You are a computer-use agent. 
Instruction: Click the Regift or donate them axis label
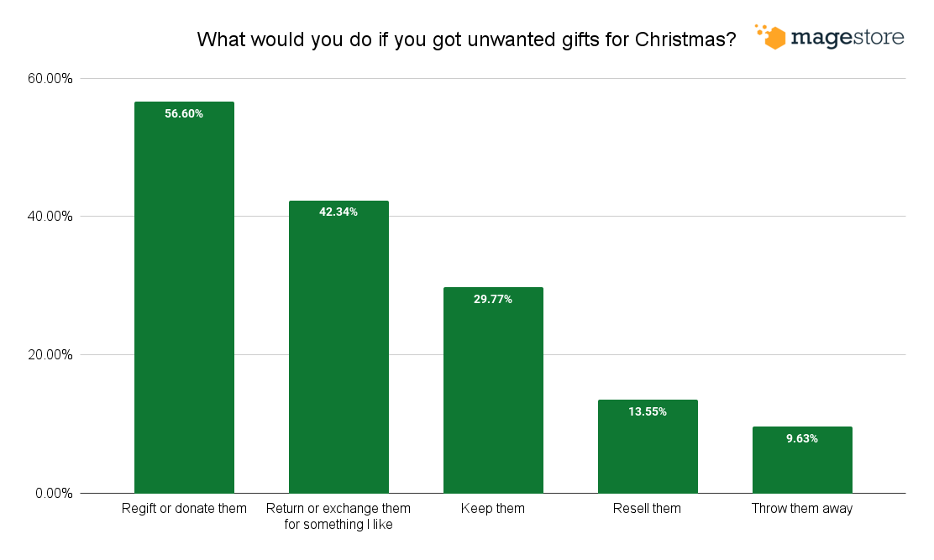[184, 509]
